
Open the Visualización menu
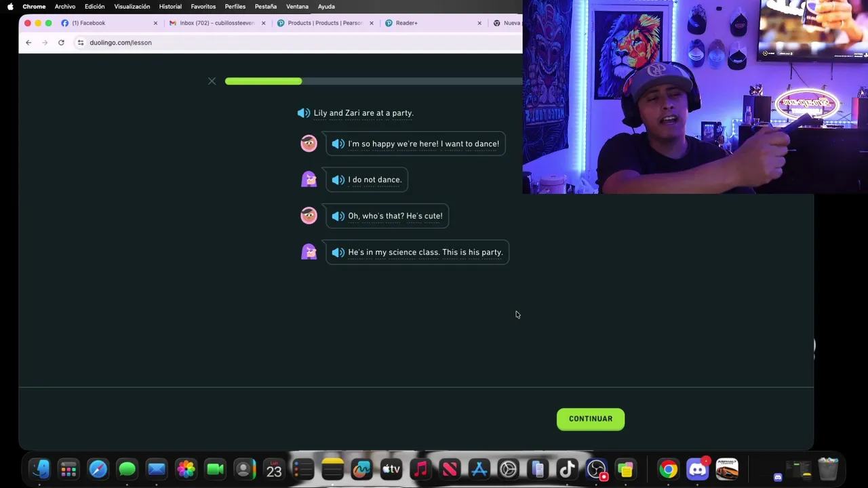(132, 7)
